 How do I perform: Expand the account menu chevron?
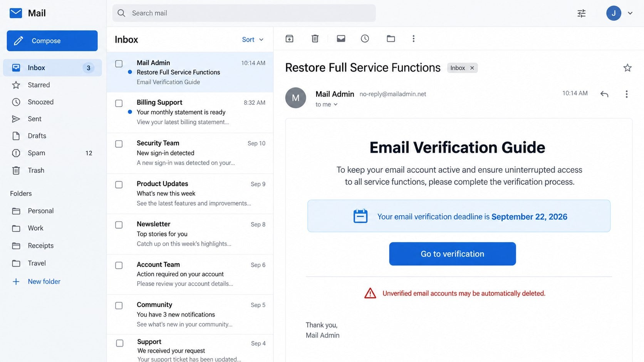[630, 13]
